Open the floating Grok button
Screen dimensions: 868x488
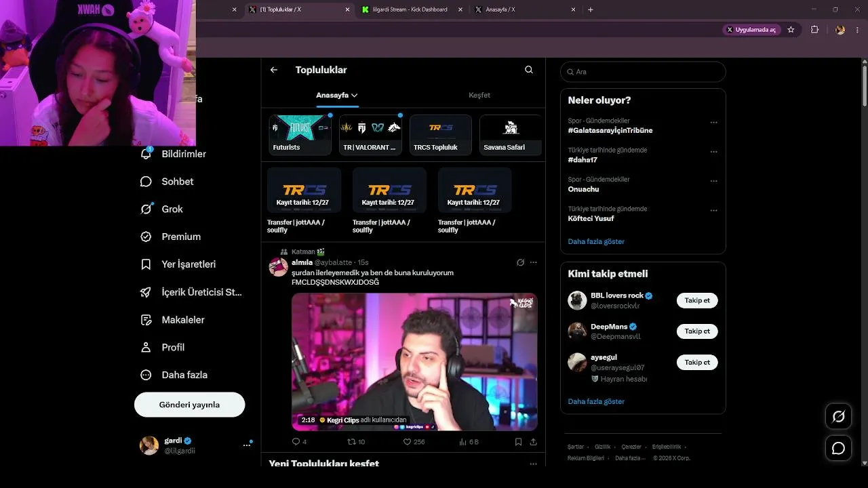tap(838, 417)
